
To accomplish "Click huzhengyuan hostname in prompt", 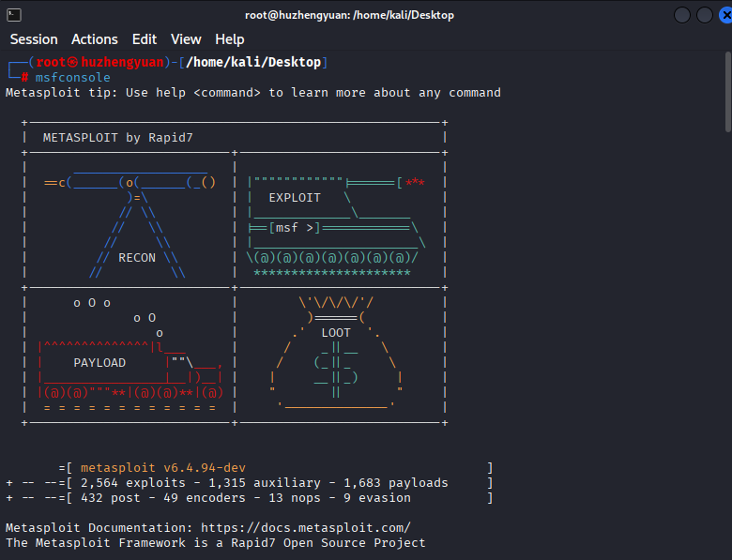I will 122,62.
